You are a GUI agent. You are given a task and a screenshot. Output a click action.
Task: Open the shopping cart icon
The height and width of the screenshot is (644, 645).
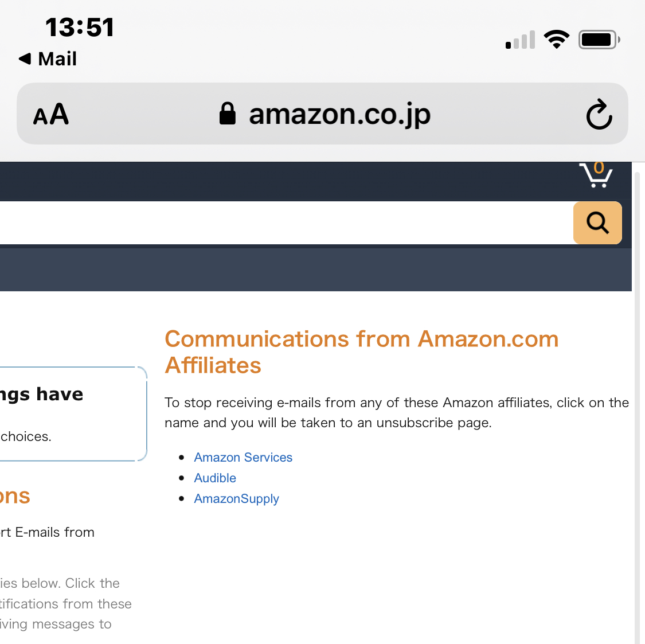click(596, 177)
